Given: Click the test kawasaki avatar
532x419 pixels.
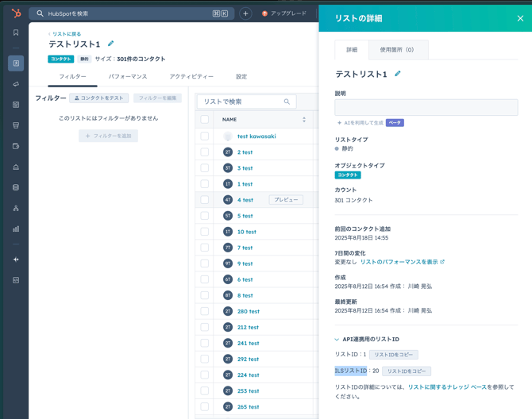Looking at the screenshot, I should 228,136.
